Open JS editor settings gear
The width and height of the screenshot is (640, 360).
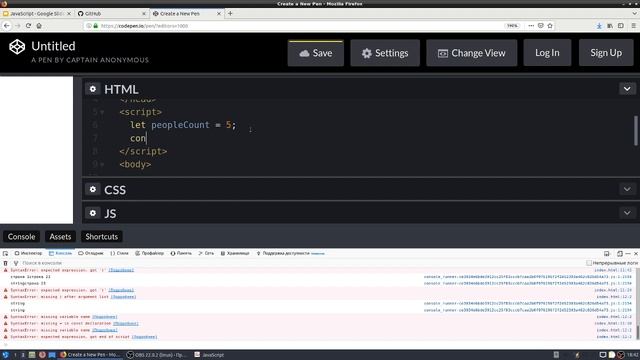point(93,213)
